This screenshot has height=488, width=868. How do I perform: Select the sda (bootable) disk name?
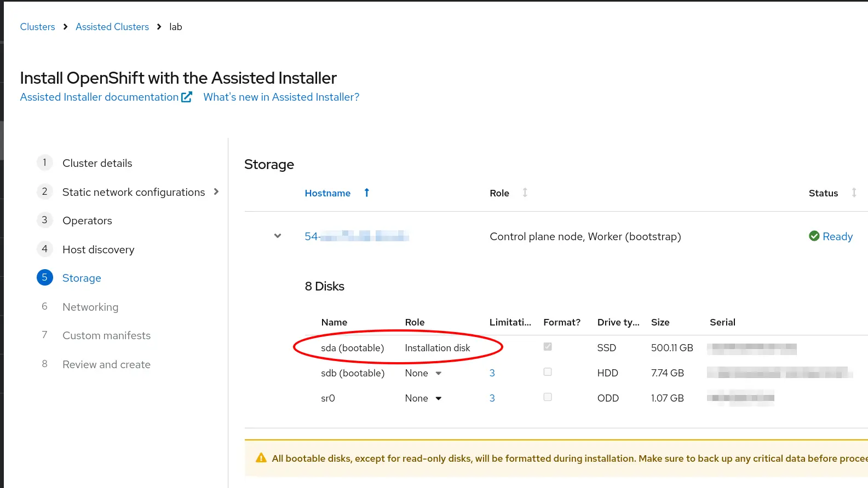[x=352, y=348]
